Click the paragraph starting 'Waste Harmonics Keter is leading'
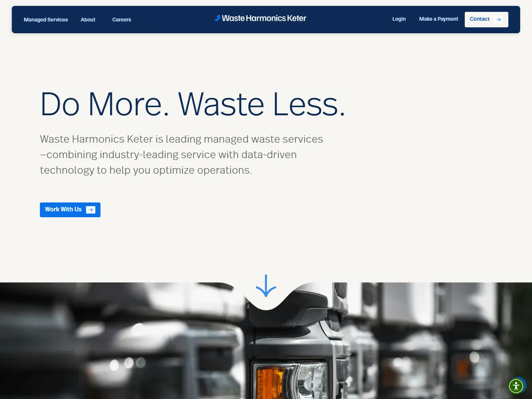 click(181, 155)
